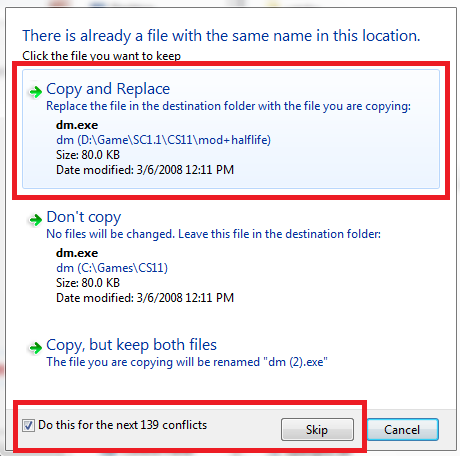Click the green arrow beside Copy and Replace
Viewport: 460px width, 456px height.
click(36, 91)
